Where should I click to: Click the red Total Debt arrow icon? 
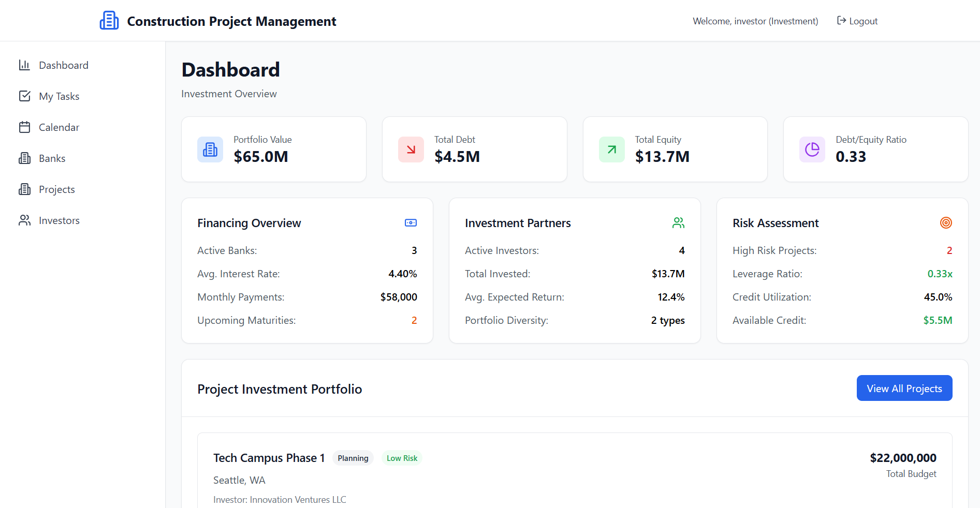coord(411,150)
